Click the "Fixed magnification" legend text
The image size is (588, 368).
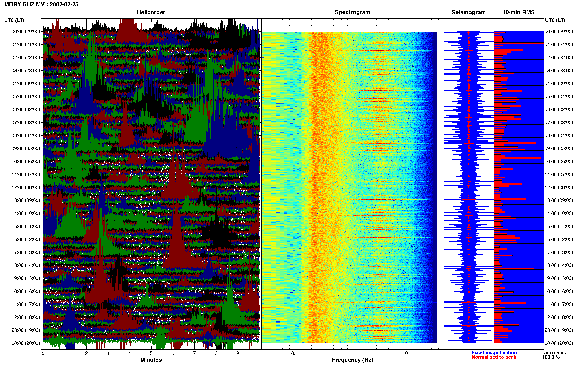(x=494, y=353)
